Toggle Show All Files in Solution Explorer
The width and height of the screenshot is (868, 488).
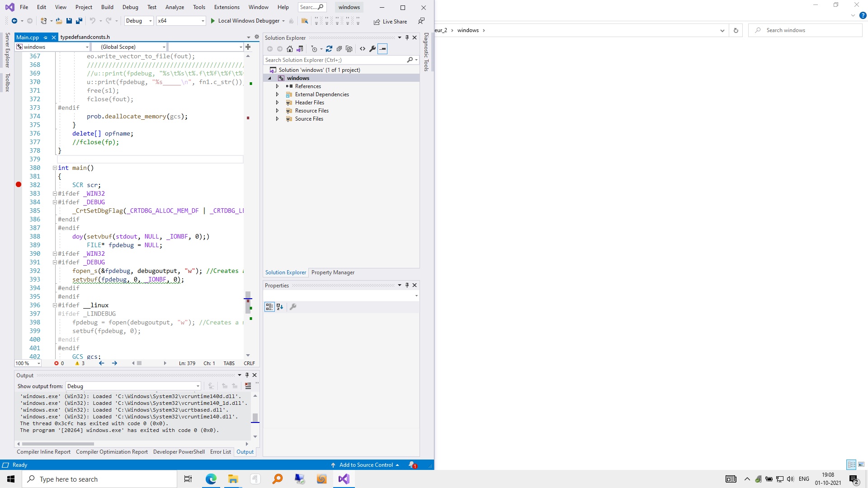[349, 49]
